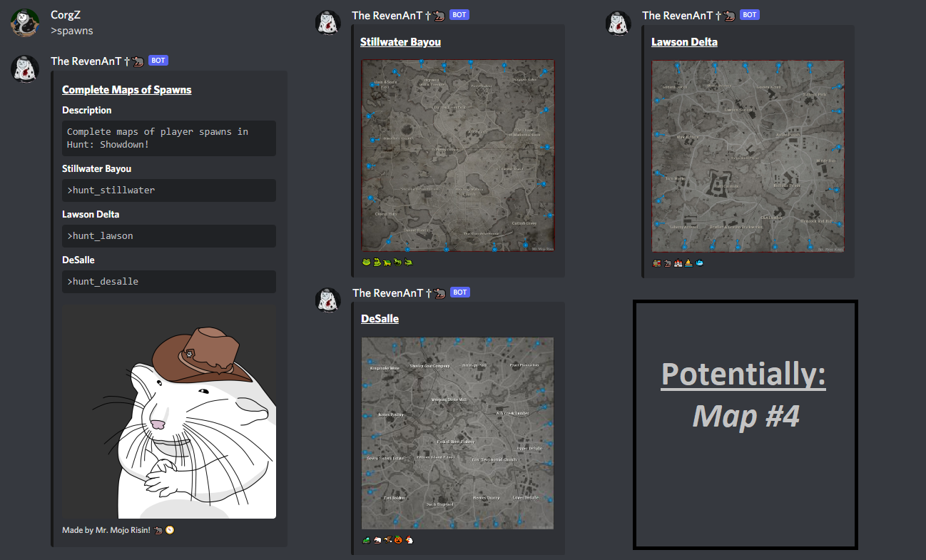Click the chicken emoji under the DeSalle map
926x560 pixels.
(x=409, y=540)
